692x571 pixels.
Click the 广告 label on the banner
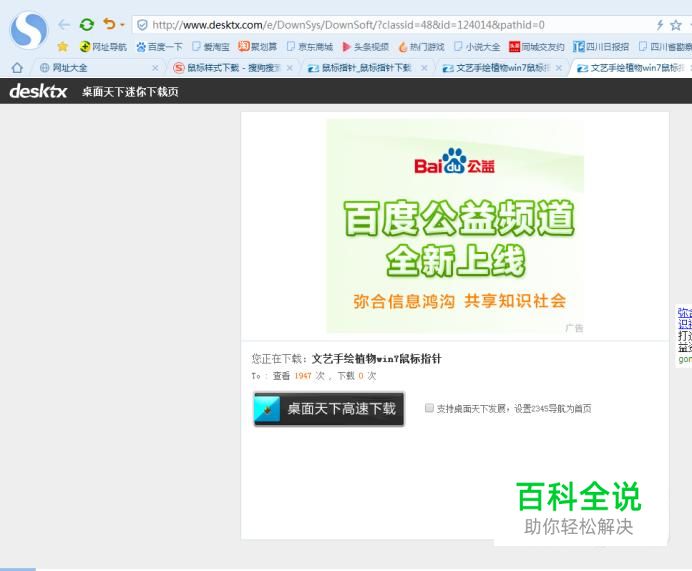coord(574,328)
